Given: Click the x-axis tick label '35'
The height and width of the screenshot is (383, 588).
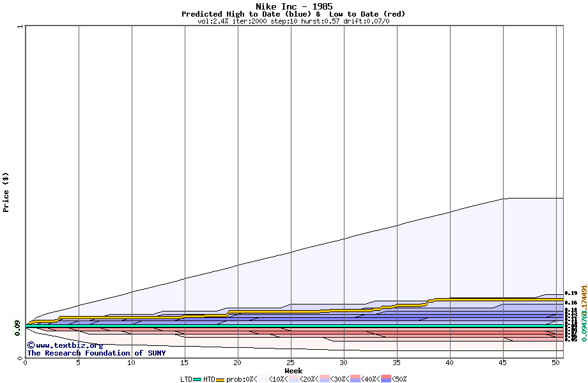Looking at the screenshot, I should click(396, 363).
